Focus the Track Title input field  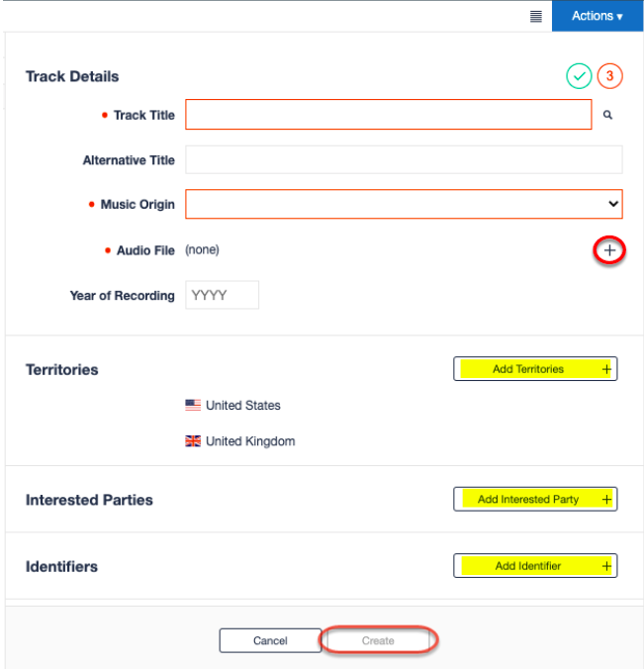click(x=389, y=115)
